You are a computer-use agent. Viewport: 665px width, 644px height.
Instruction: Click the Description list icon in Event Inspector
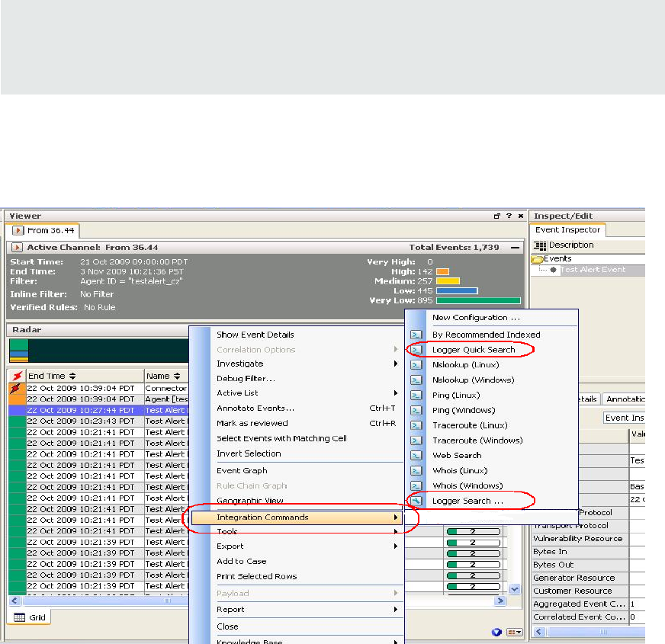coord(540,245)
